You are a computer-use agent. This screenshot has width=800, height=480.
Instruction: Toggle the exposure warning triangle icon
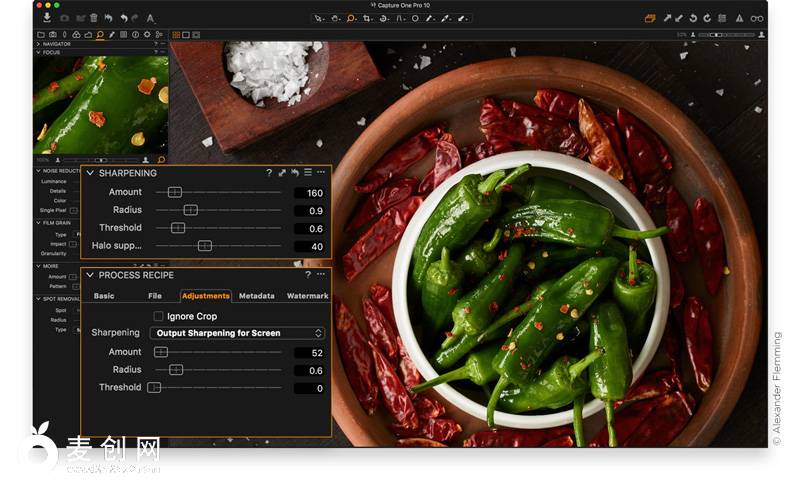(x=740, y=19)
